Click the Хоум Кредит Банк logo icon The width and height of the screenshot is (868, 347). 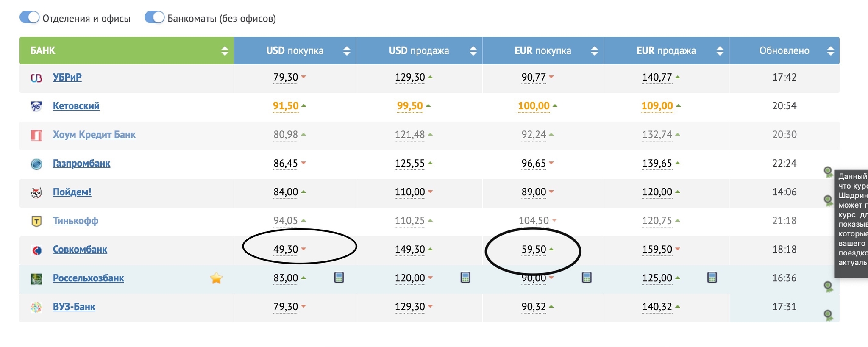pyautogui.click(x=36, y=136)
